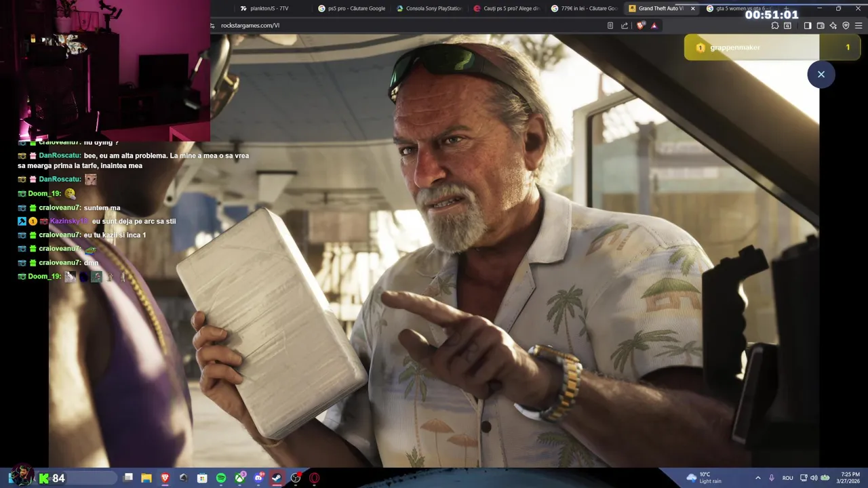Switch to ps5 pro - Căutare Google tab
868x488 pixels.
click(351, 9)
